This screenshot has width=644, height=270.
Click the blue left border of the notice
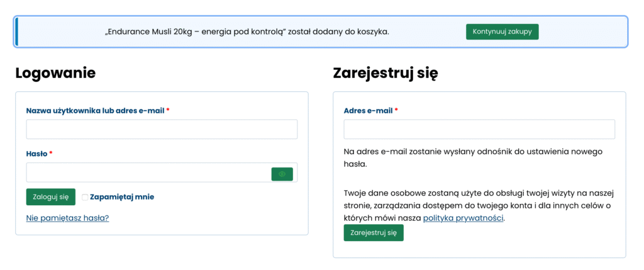pyautogui.click(x=17, y=31)
